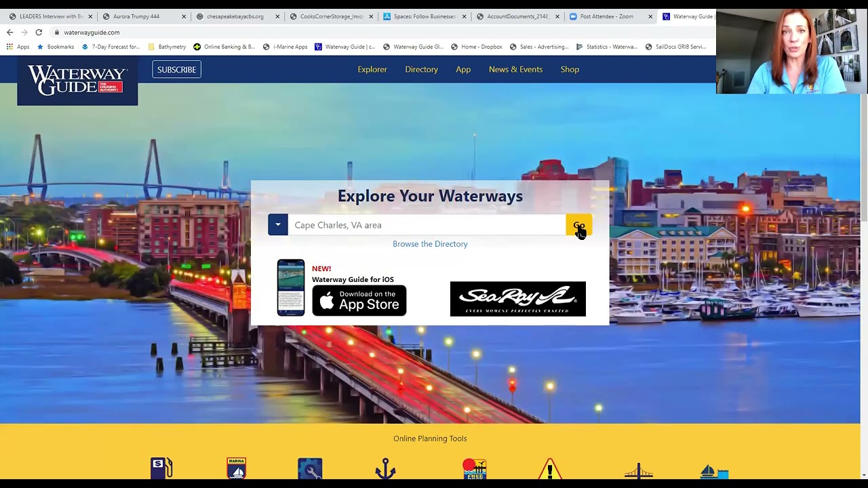Click the bridge planning tool icon
The height and width of the screenshot is (488, 868).
click(x=638, y=470)
